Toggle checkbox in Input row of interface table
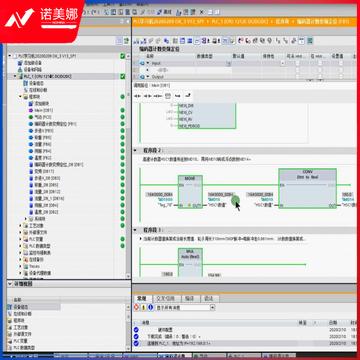360x360 pixels. coord(297,63)
